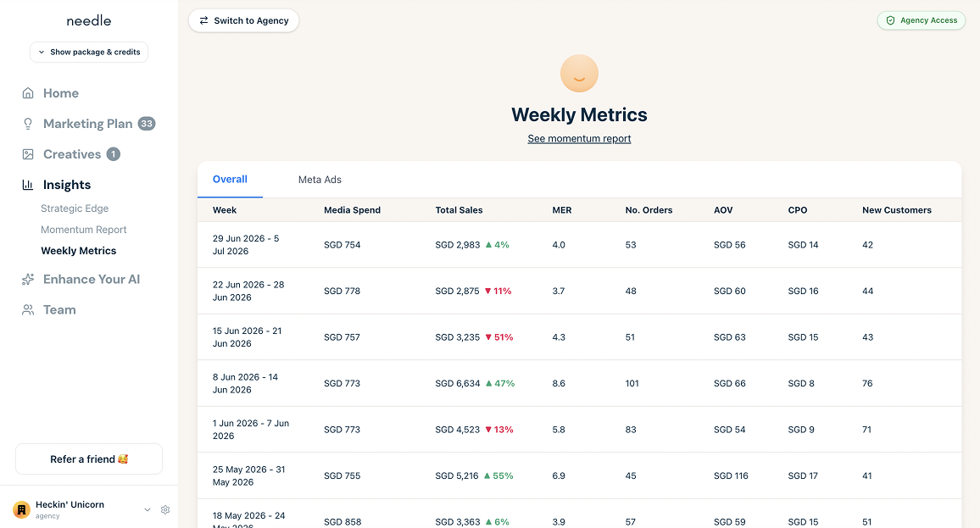Screen dimensions: 980x528
Task: Click the Team people icon
Action: click(x=28, y=310)
